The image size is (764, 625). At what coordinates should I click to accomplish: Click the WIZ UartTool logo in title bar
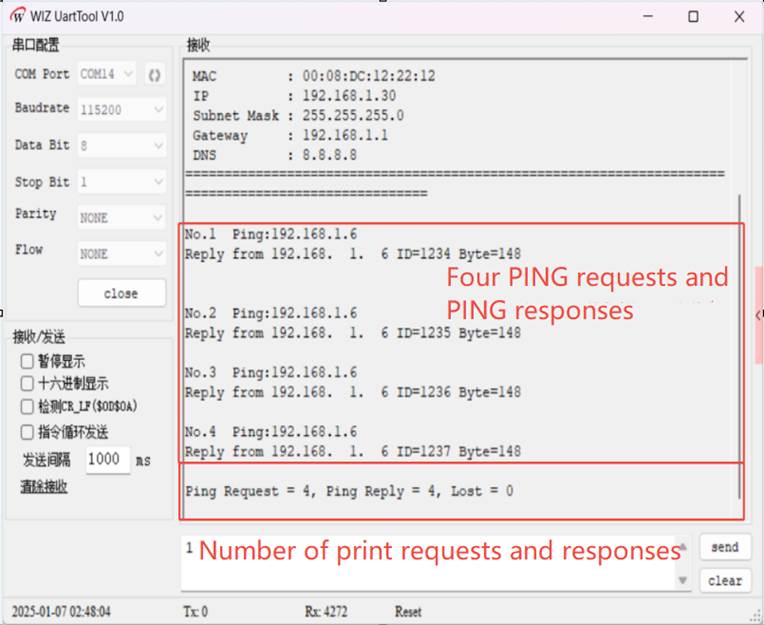click(x=19, y=16)
